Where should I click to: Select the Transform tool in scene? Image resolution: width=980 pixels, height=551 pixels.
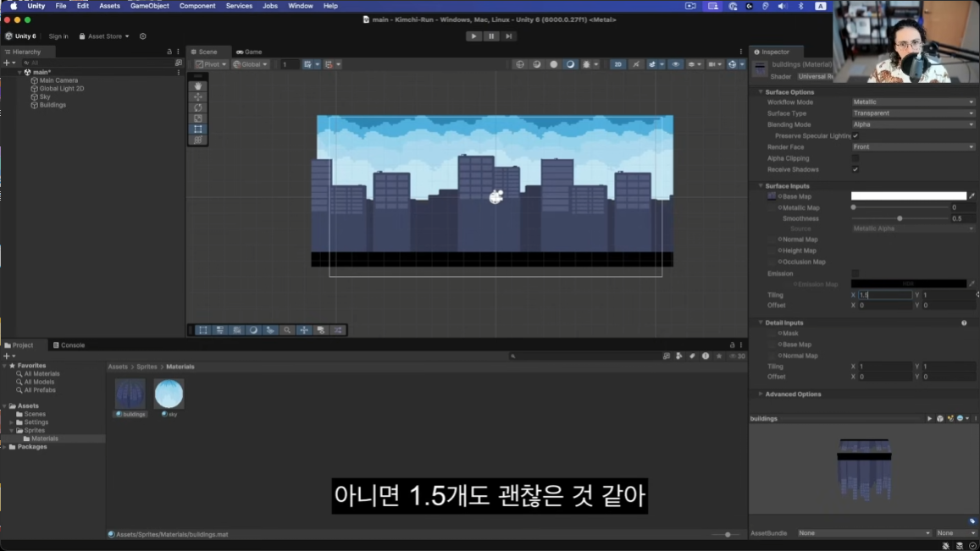click(x=198, y=140)
